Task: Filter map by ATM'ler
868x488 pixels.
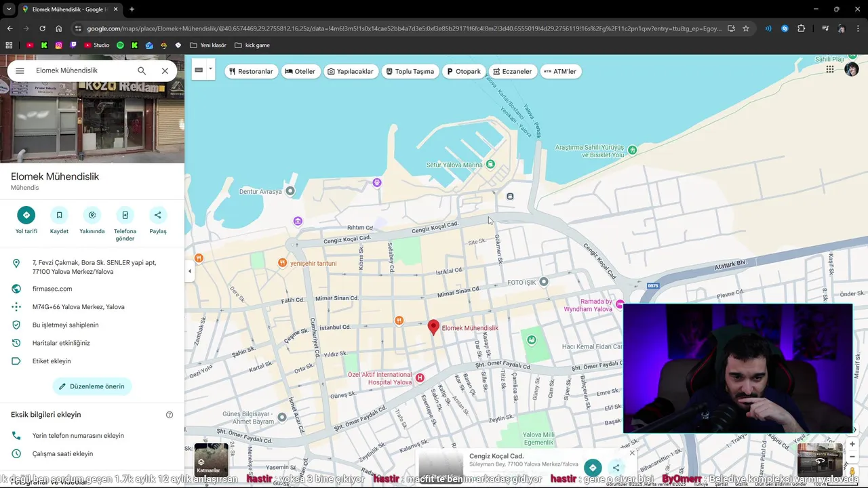Action: pos(561,71)
